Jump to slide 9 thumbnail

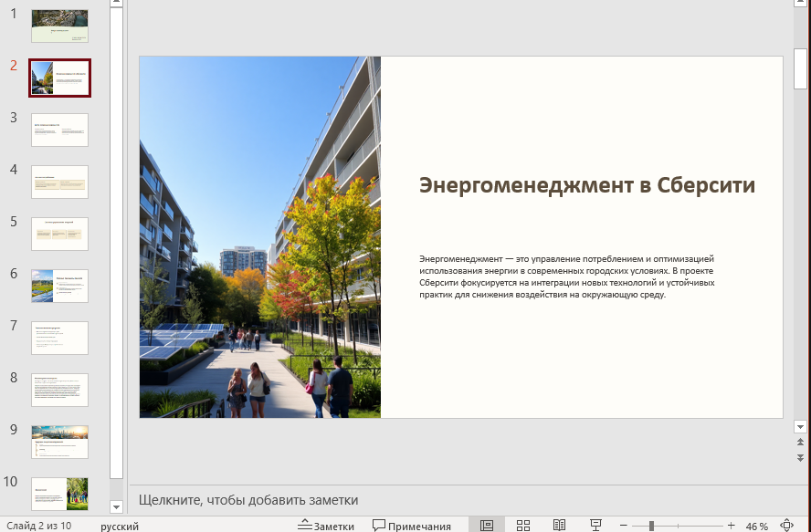click(x=59, y=442)
